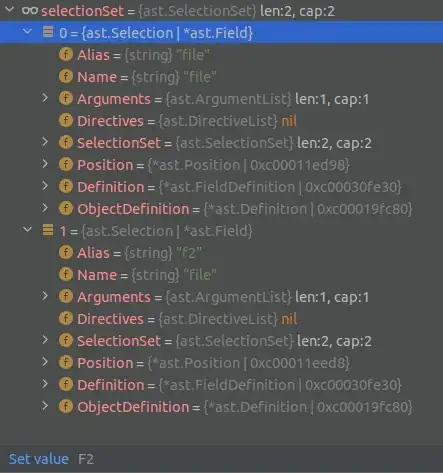Select the Name row under element 1
Screen dimensions: 443x473
pyautogui.click(x=221, y=274)
